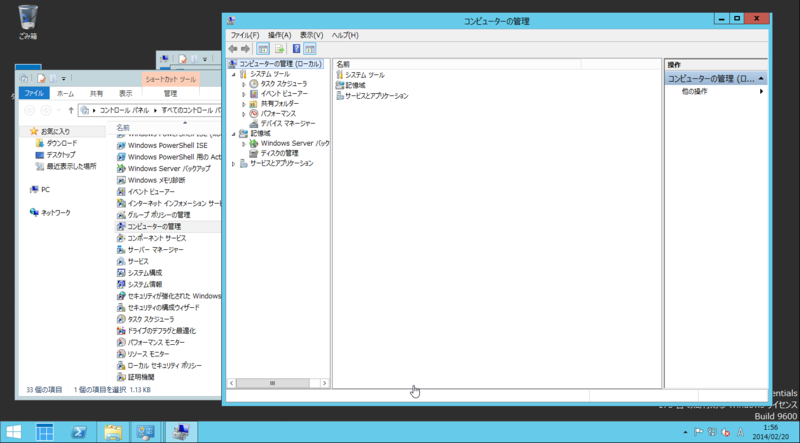Select システム ツール item in center list
This screenshot has width=800, height=443.
[360, 75]
